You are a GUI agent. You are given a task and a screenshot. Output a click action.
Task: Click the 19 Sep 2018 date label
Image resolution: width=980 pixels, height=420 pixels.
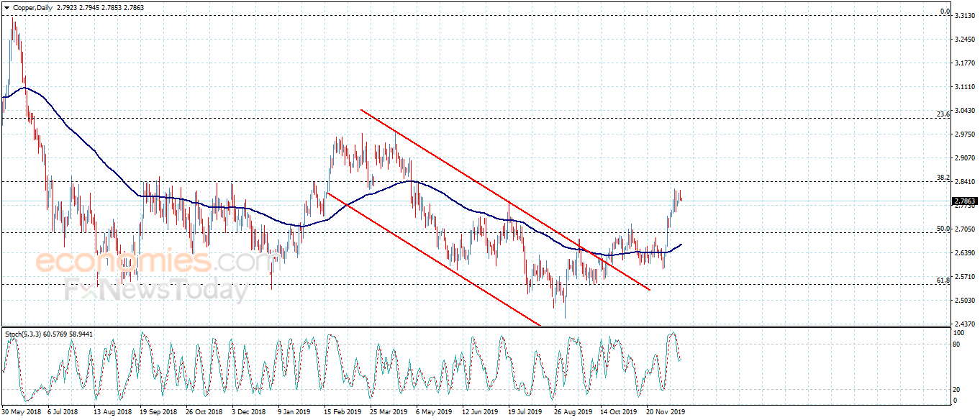click(x=158, y=412)
